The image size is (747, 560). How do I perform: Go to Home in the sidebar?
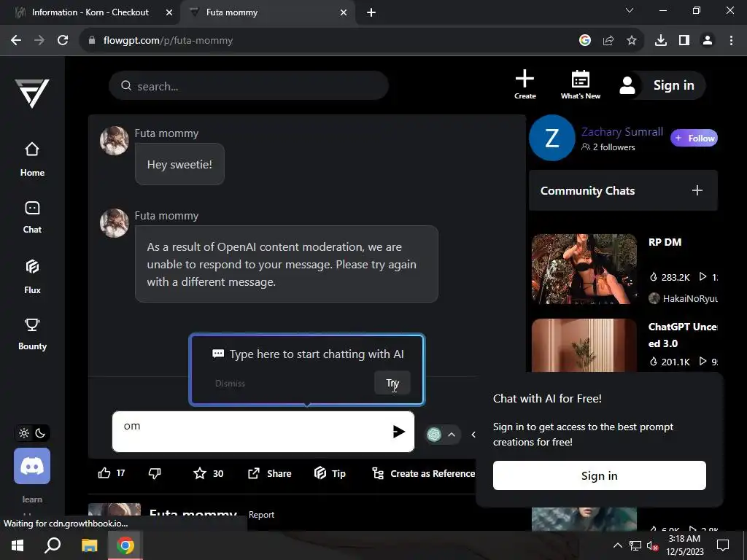tap(32, 160)
